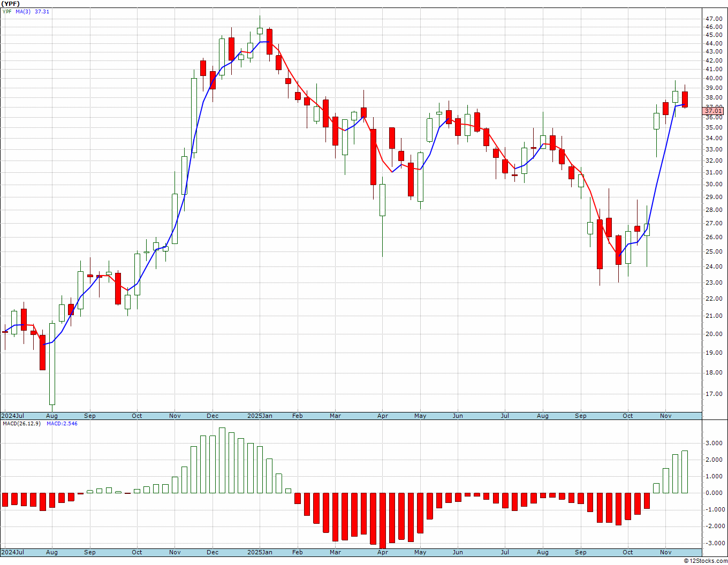This screenshot has width=728, height=565.
Task: Click Feb on the MACD panel time axis
Action: pos(297,552)
